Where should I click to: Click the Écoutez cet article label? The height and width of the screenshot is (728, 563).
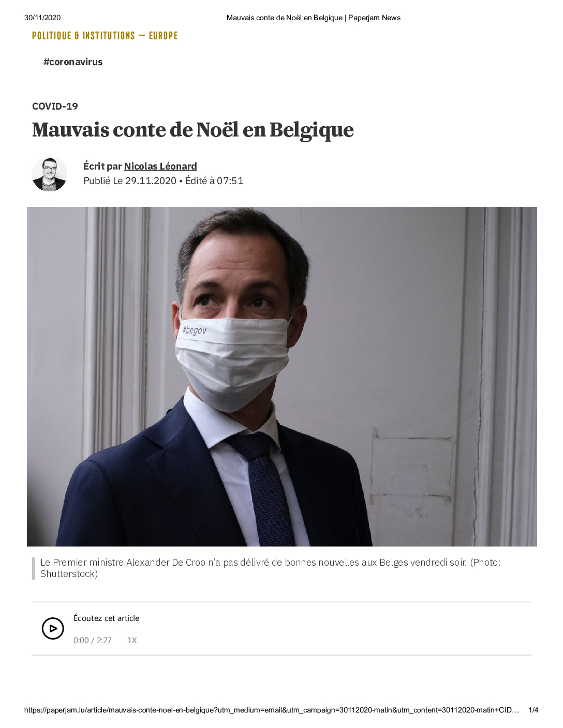point(107,618)
